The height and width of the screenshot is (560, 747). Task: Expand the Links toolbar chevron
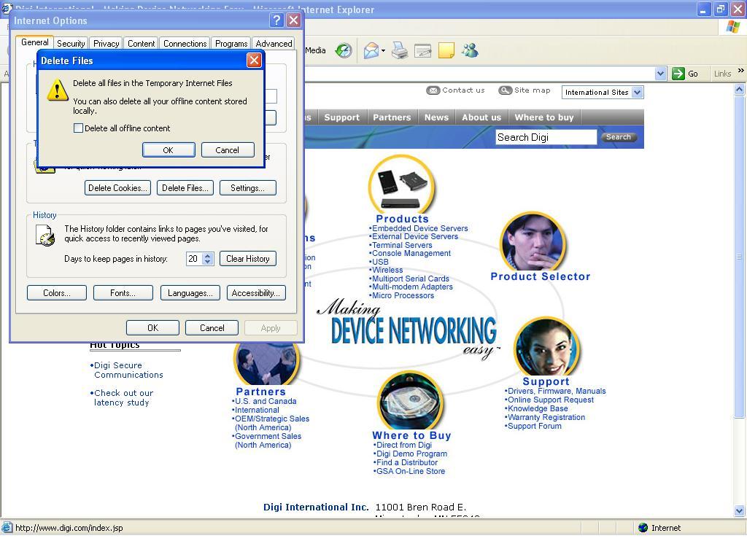point(740,72)
